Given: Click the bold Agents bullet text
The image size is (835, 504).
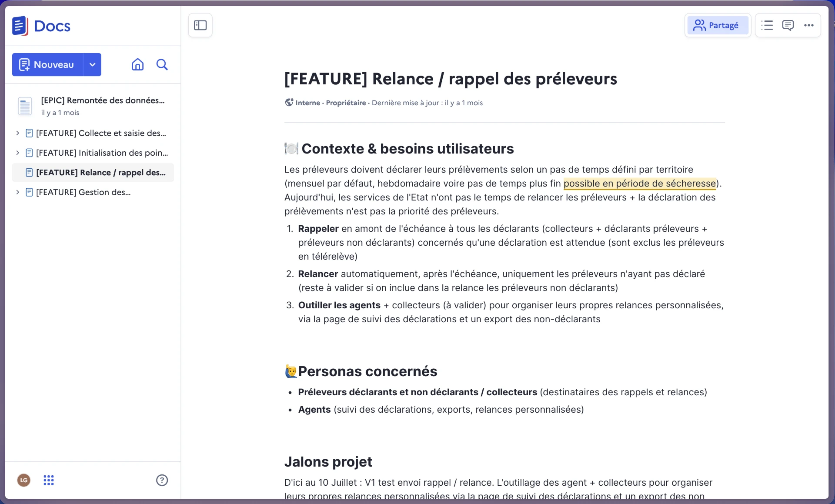Looking at the screenshot, I should click(x=314, y=410).
